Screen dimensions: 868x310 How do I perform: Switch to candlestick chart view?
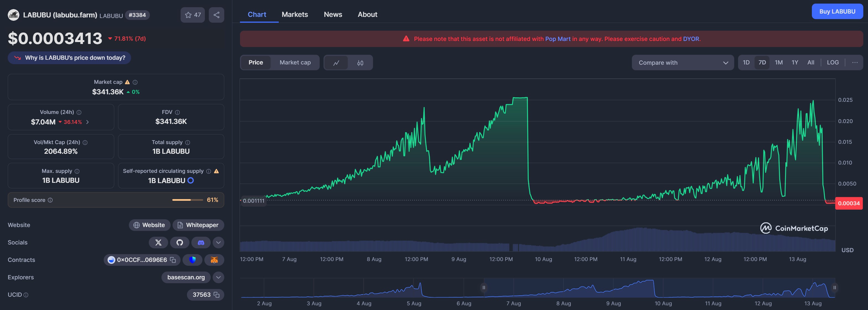coord(360,63)
